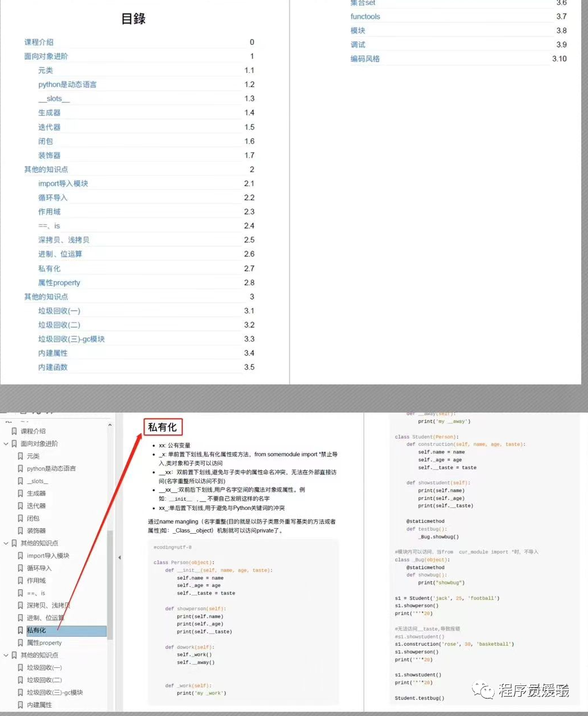Click the bookmark panel scroll-up arrow
Screen dimensions: 588x716
coord(110,425)
